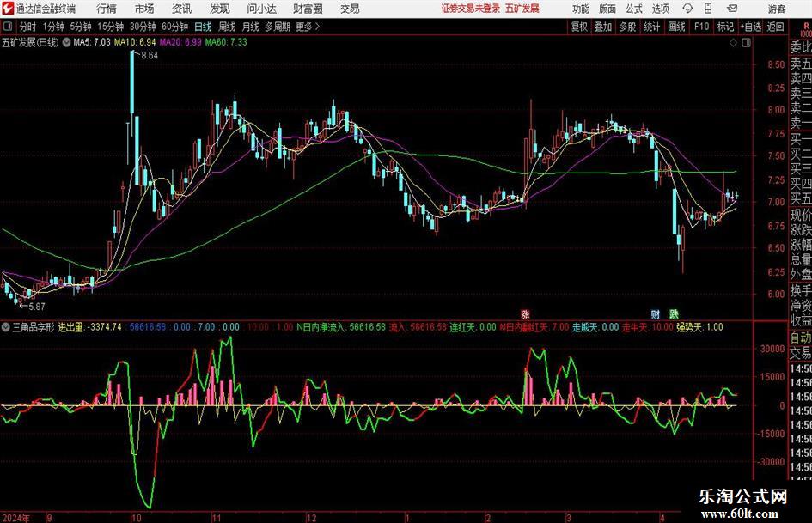
Task: Switch to 1分钟 period
Action: [x=53, y=27]
